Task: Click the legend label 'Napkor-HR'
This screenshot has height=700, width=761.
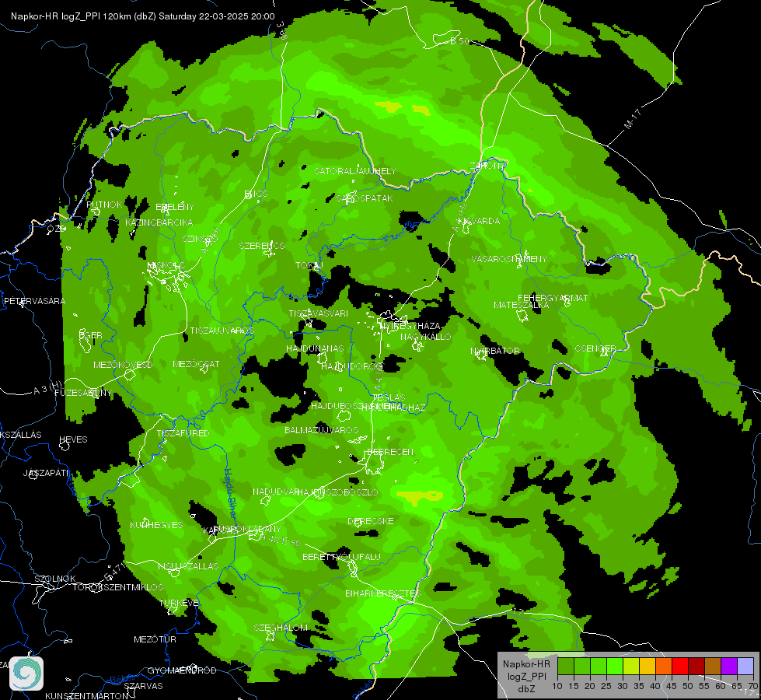Action: 526,664
